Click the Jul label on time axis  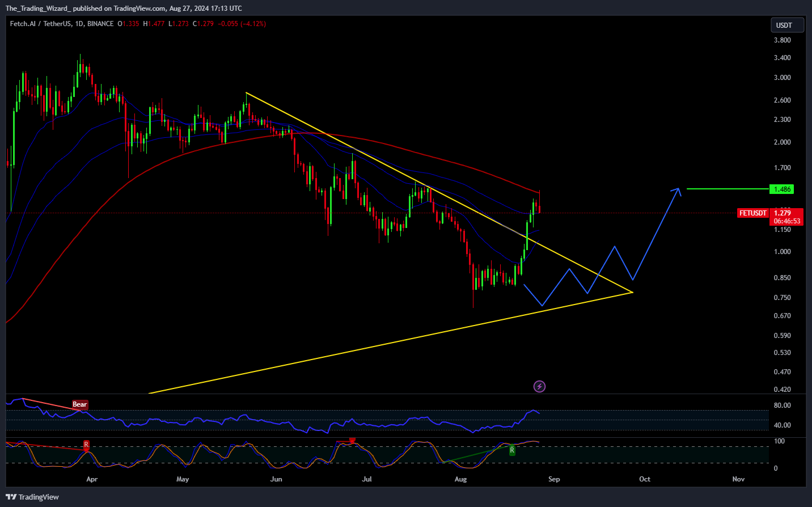367,479
